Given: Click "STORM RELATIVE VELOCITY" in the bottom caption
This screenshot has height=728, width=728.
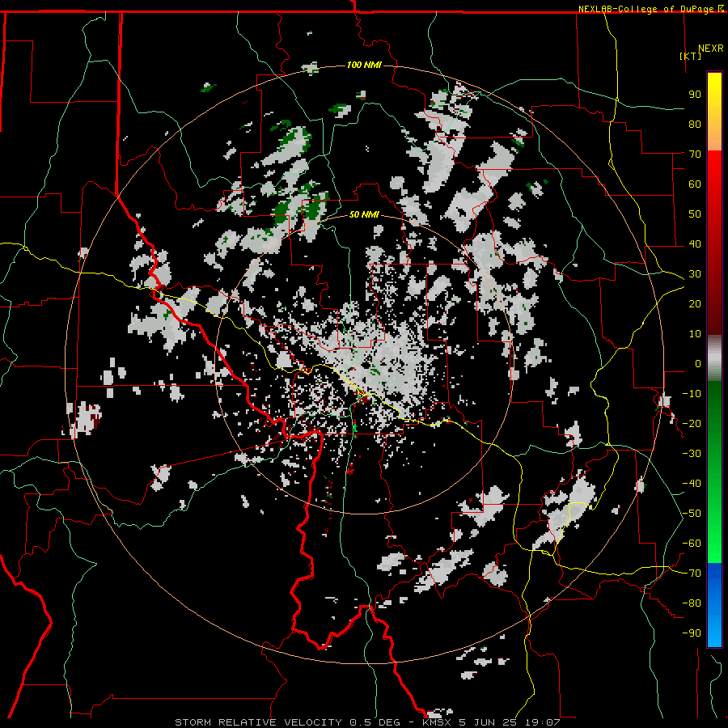Looking at the screenshot, I should (258, 722).
